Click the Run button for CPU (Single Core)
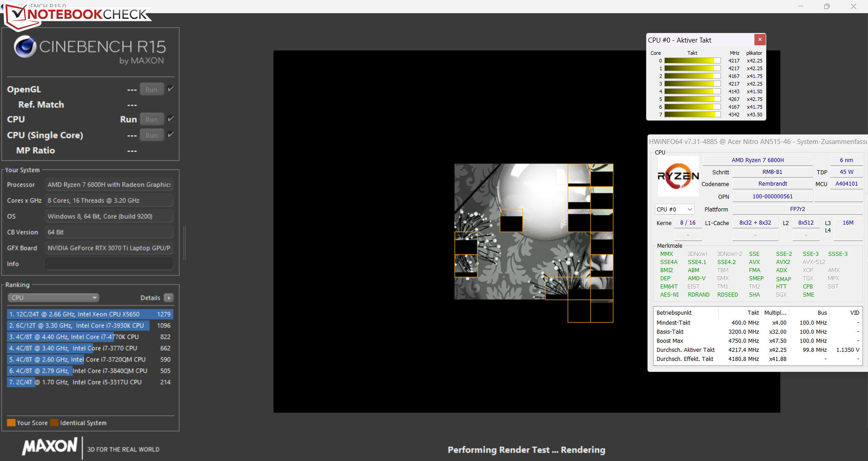 [x=152, y=135]
